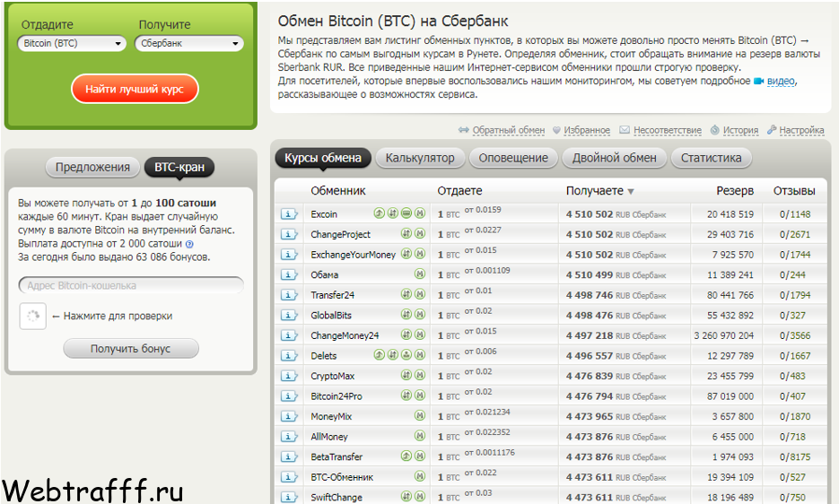The width and height of the screenshot is (839, 504).
Task: Click Обама's rate 4 510 499
Action: 590,275
